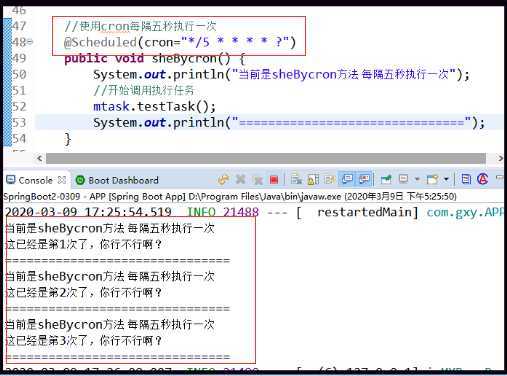Click the sheBycron method declaration on line 49
Image resolution: width=507 pixels, height=376 pixels.
point(155,59)
